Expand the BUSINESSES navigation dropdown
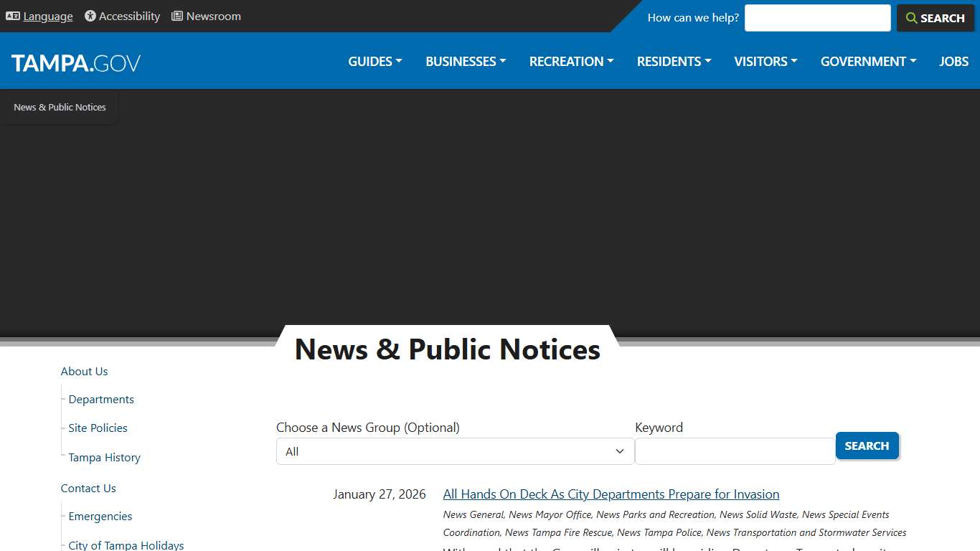 [465, 62]
